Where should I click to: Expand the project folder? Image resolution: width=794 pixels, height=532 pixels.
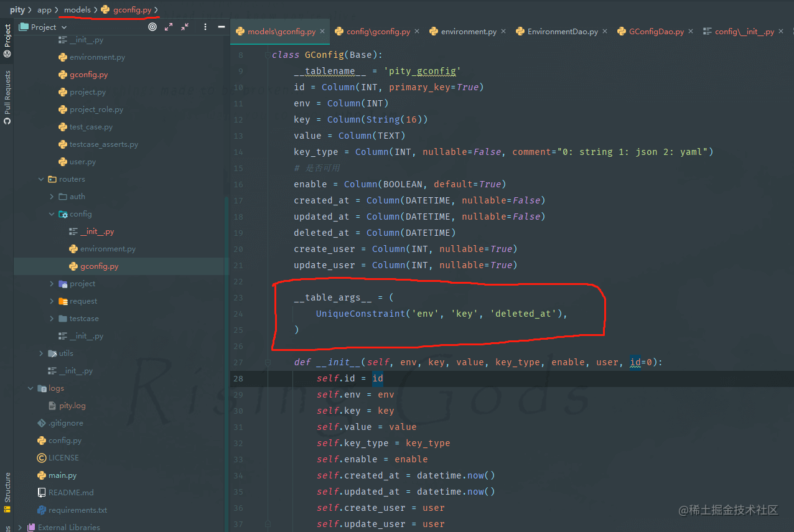52,284
